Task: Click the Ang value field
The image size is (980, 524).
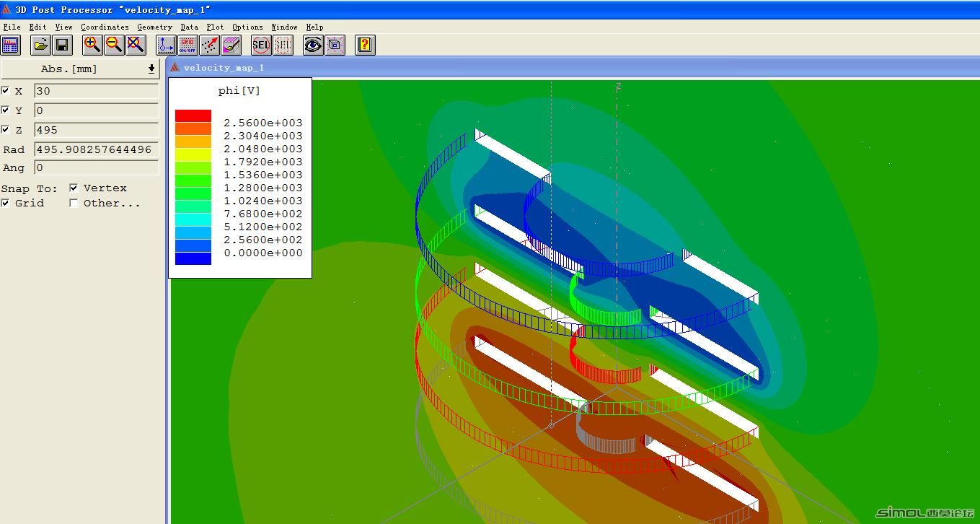Action: (96, 167)
